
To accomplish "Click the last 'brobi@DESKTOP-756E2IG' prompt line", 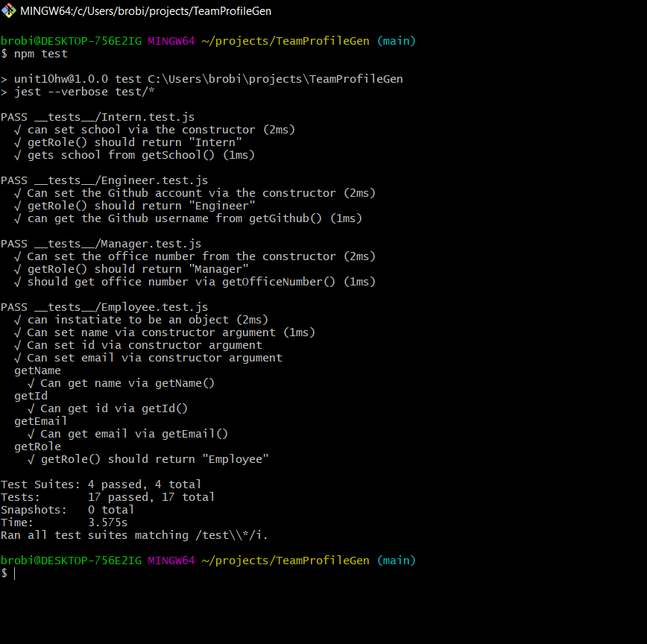I will click(209, 561).
